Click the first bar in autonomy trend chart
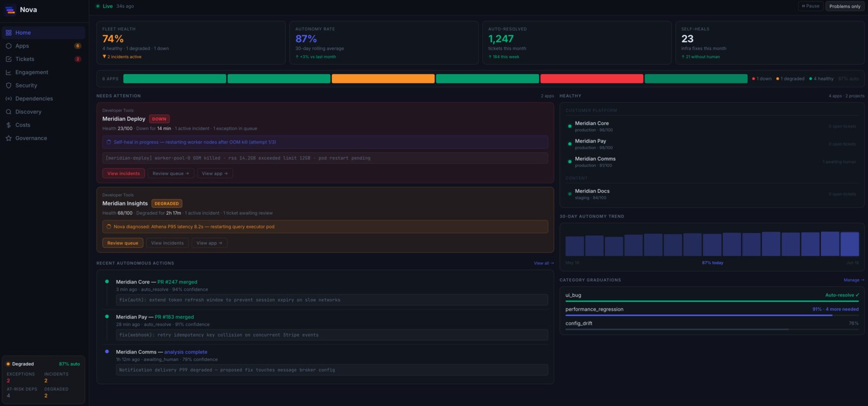The image size is (868, 406). (x=575, y=246)
